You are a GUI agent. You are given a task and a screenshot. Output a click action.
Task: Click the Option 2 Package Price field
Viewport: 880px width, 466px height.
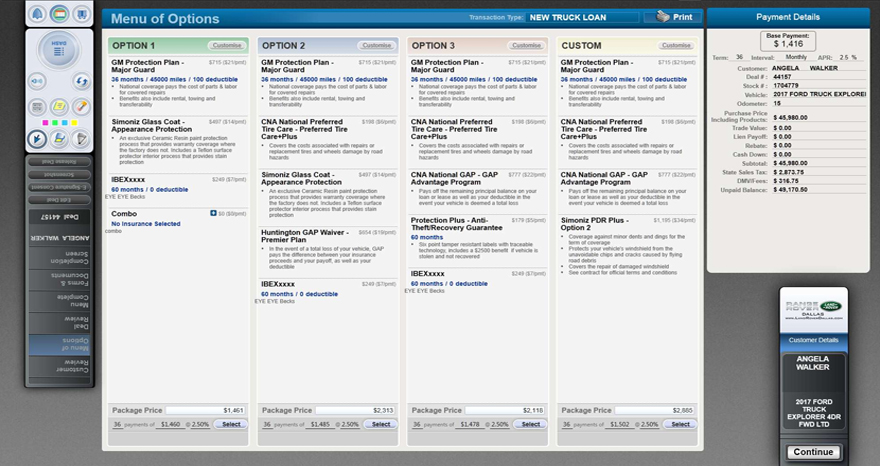click(356, 410)
